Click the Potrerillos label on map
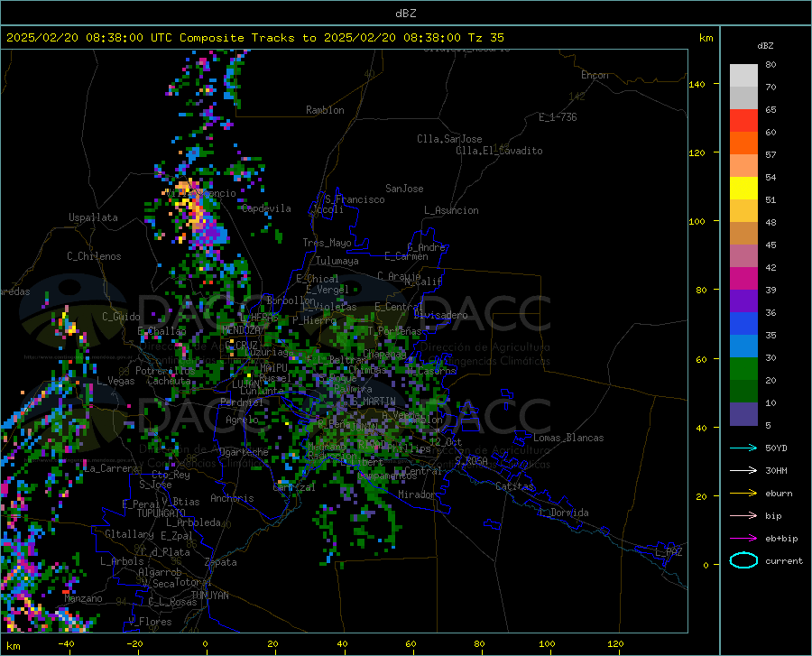Viewport: 812px width, 656px height. (165, 371)
